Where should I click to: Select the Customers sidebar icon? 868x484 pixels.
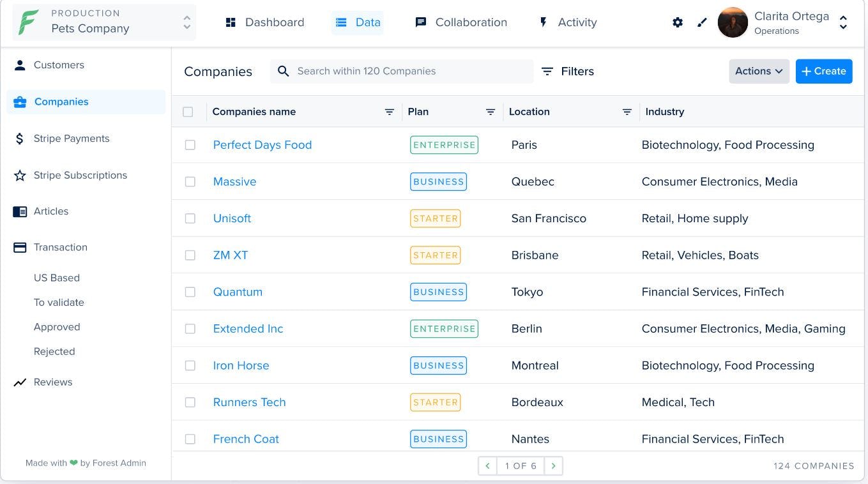tap(20, 64)
